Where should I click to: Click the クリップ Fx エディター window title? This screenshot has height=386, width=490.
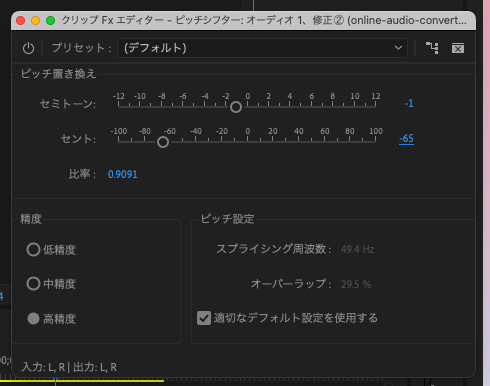264,20
